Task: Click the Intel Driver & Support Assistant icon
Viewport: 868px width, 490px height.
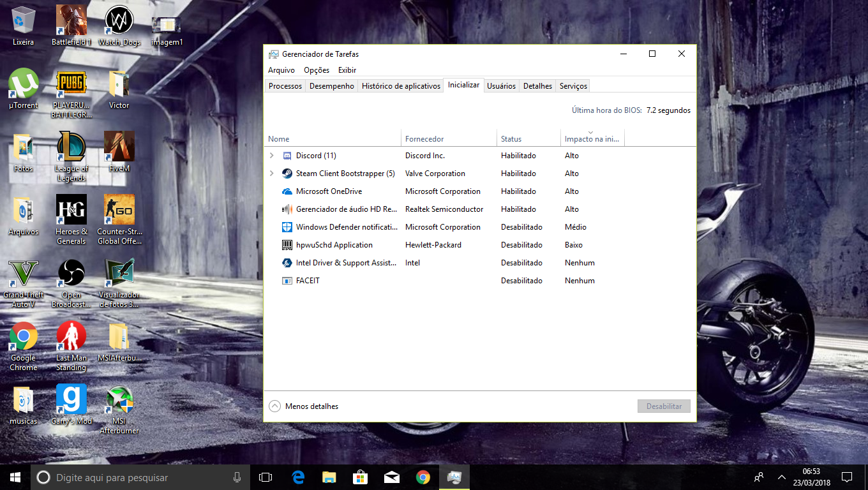Action: point(287,263)
